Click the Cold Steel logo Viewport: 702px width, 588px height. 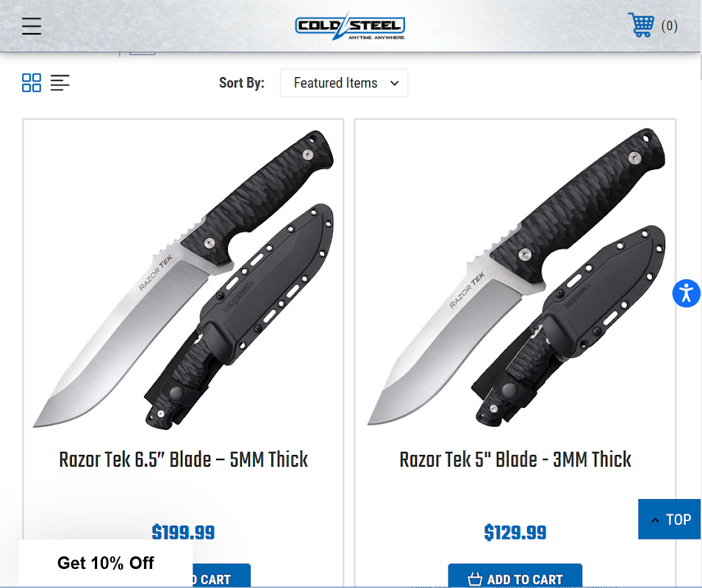[x=350, y=26]
